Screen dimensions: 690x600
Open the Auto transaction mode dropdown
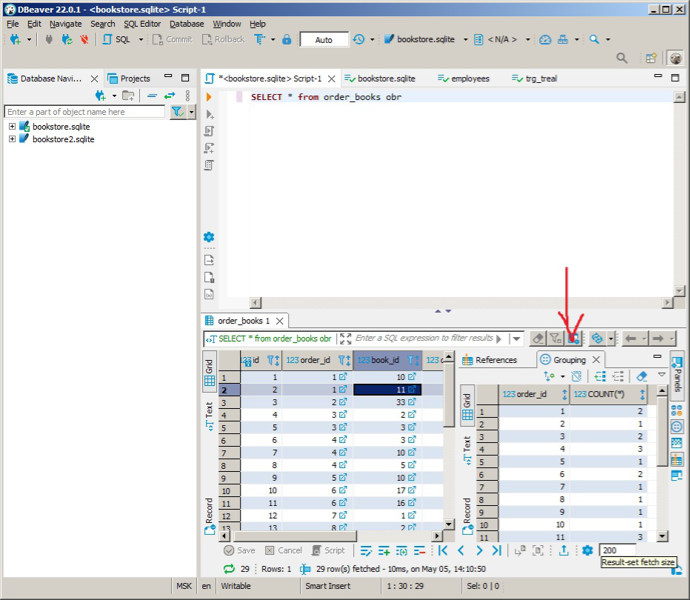pyautogui.click(x=324, y=40)
